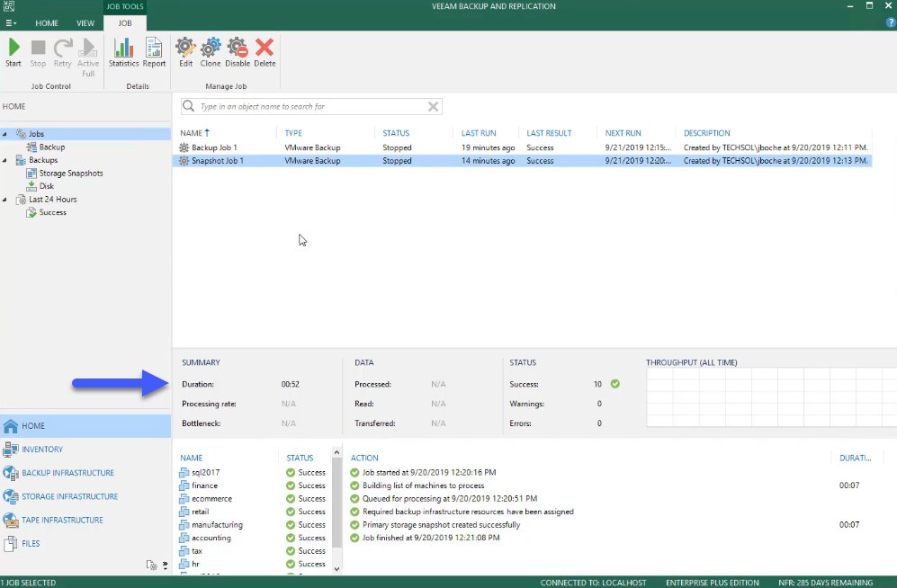Open Storage Snapshots tree item
Image resolution: width=897 pixels, height=588 pixels.
[x=71, y=174]
